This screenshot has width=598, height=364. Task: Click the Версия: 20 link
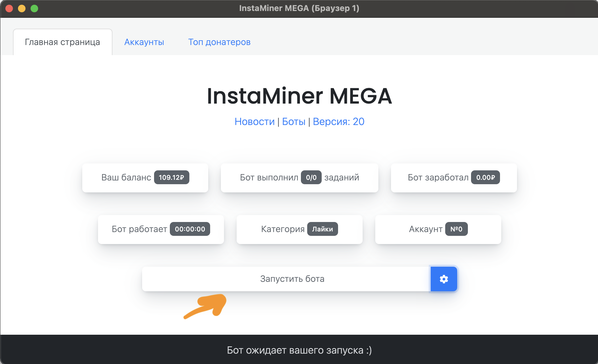338,122
